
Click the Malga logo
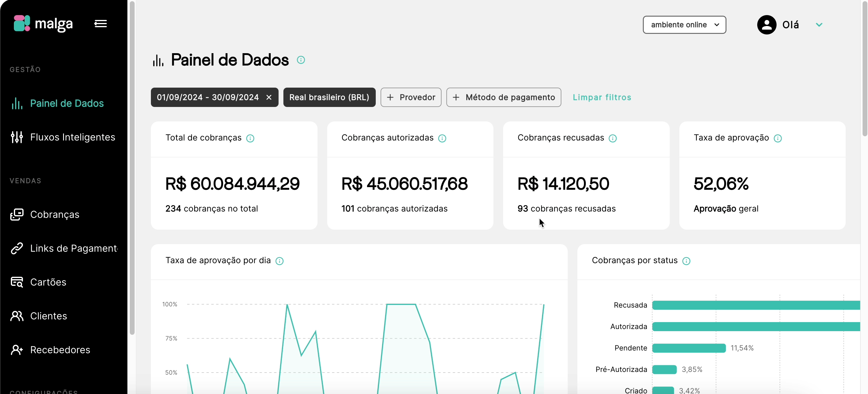[43, 24]
